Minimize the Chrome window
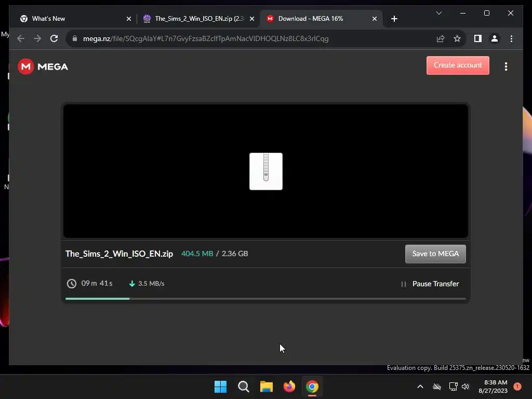 tap(463, 13)
